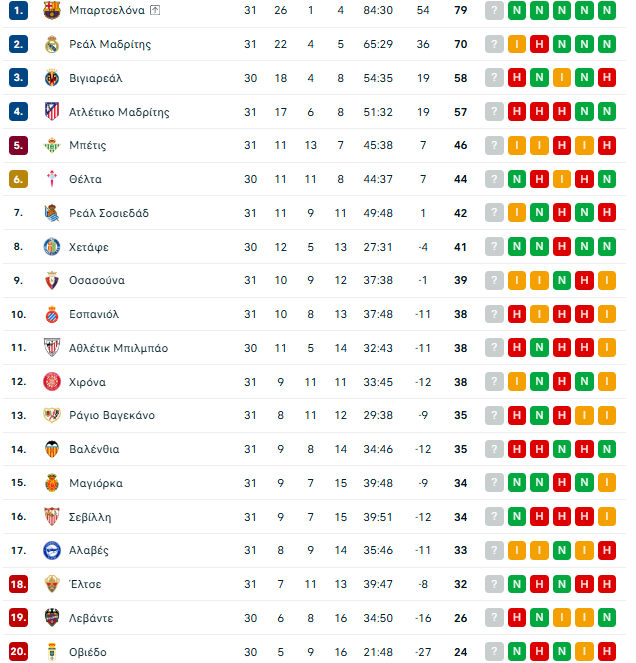The image size is (636, 663).
Task: Open the Χετάφε team crest
Action: point(52,247)
